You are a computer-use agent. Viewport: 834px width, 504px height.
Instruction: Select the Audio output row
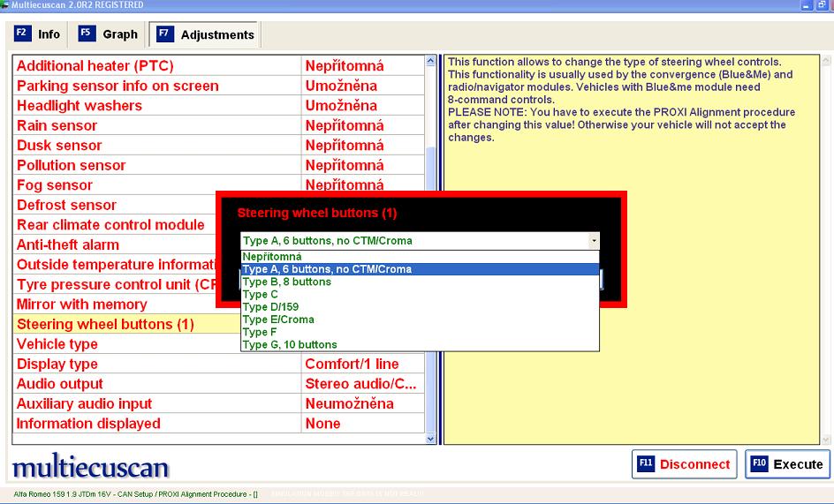click(218, 384)
